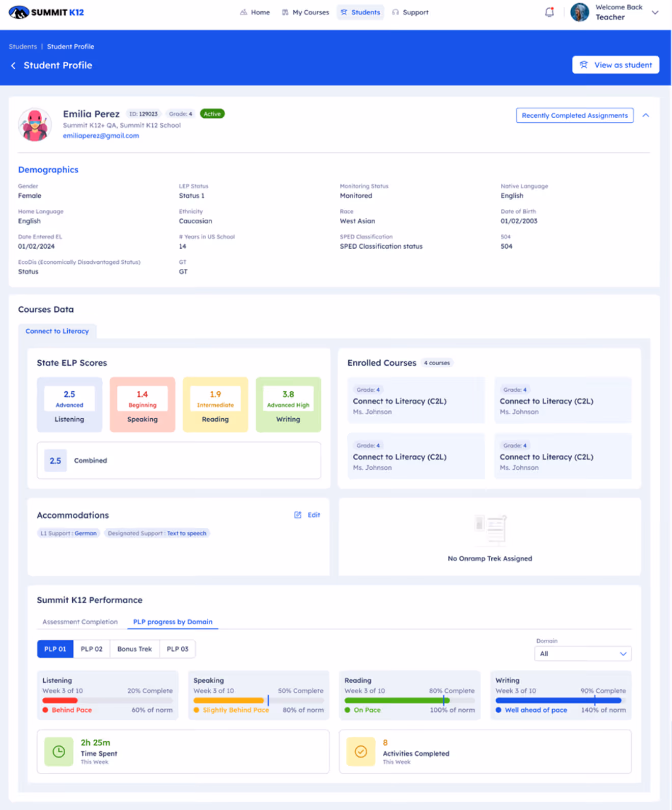Click the Grade: 4 badge by student name
Screen dimensions: 672x810
[x=181, y=114]
